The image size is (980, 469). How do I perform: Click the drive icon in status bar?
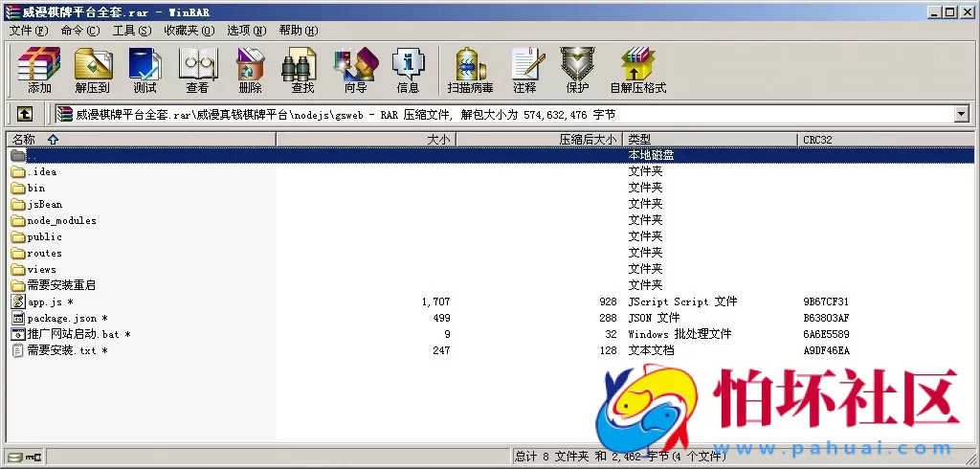(15, 458)
